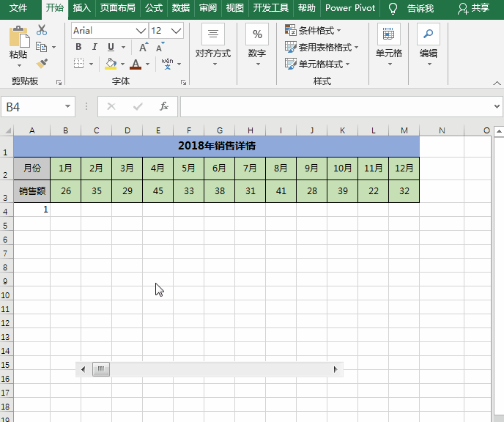Select the sales value 45 cell

click(x=157, y=191)
